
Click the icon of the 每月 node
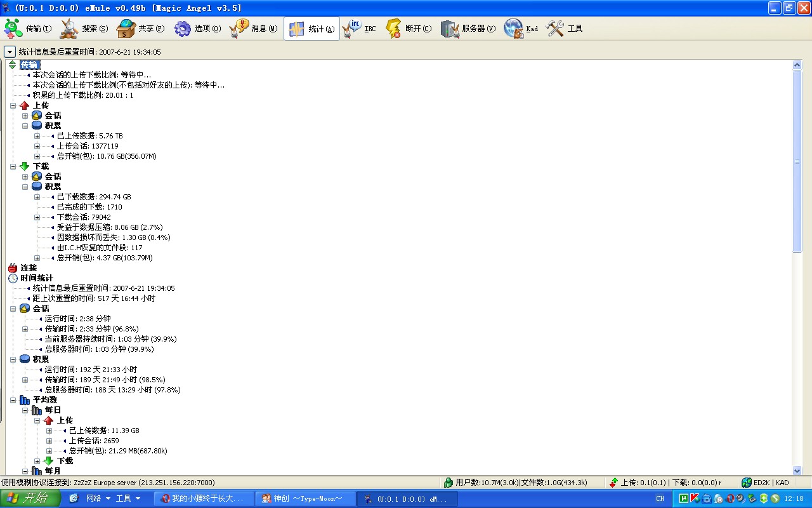tap(37, 471)
